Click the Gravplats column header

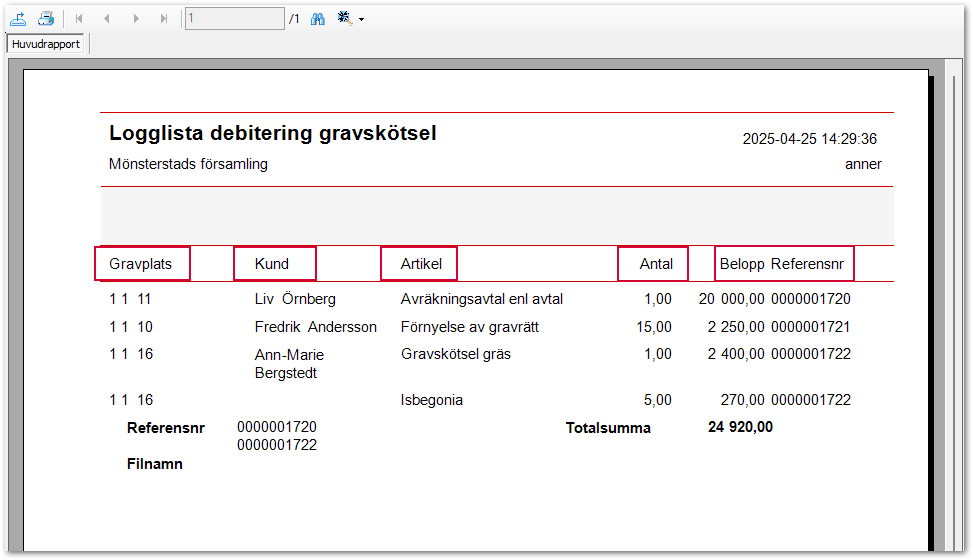pyautogui.click(x=141, y=264)
